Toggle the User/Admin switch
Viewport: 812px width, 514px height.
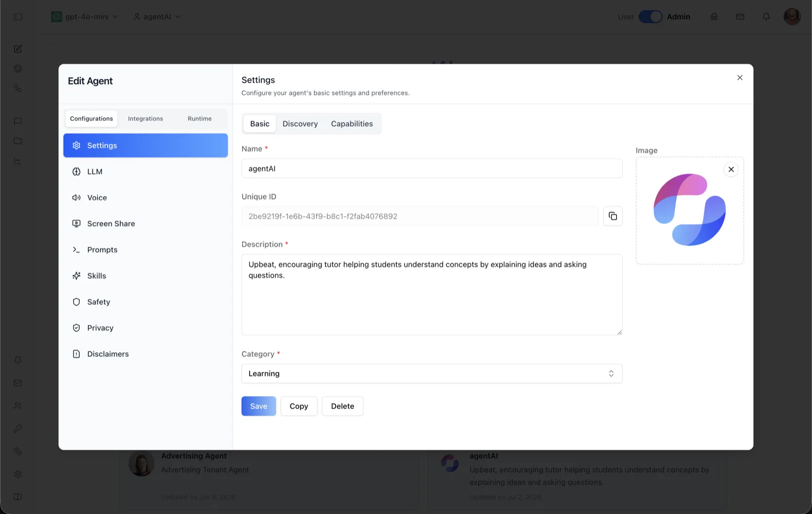(650, 17)
